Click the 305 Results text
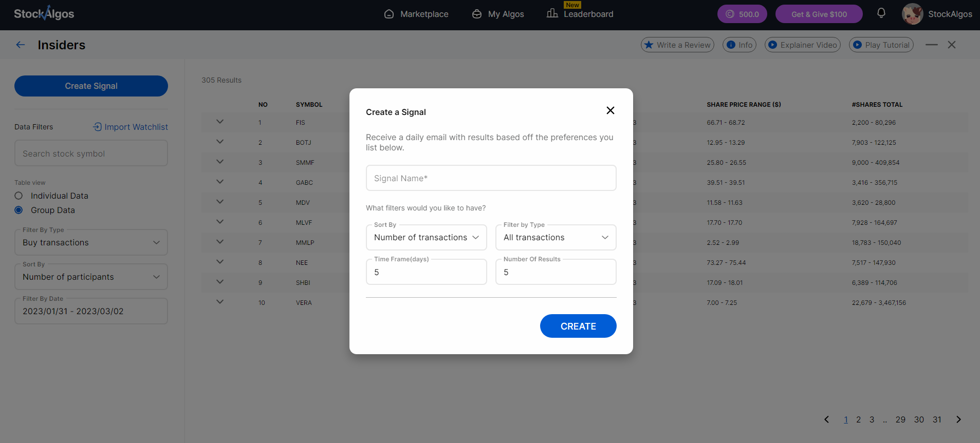 click(221, 80)
